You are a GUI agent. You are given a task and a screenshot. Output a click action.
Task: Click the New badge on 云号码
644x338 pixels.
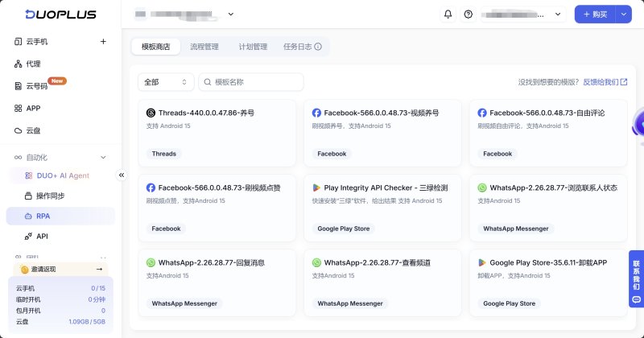tap(57, 81)
